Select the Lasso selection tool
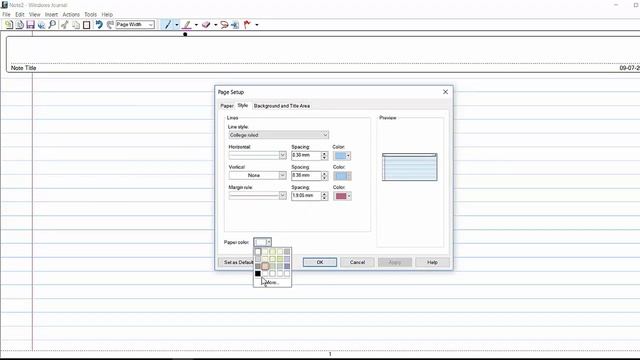640x360 pixels. click(x=224, y=25)
